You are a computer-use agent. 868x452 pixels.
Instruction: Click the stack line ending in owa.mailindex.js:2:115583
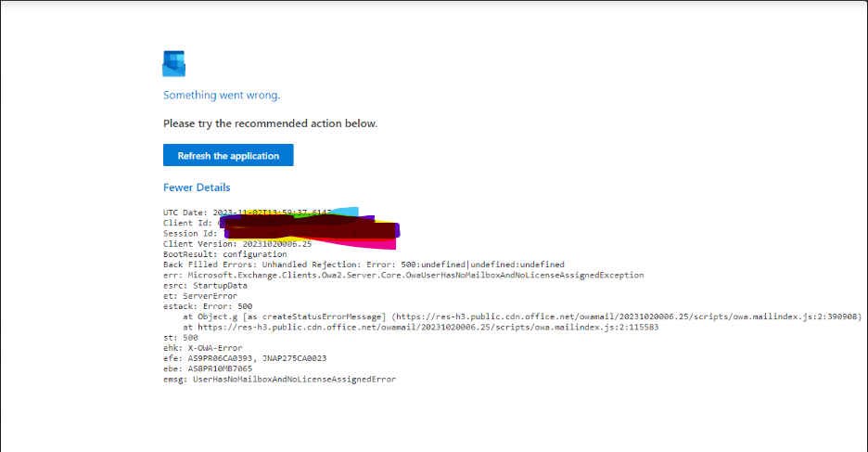pos(421,328)
